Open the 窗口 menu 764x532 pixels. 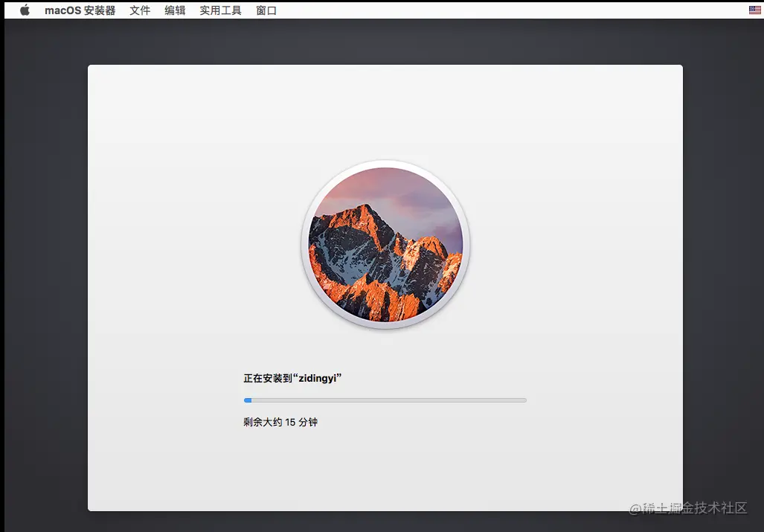pyautogui.click(x=266, y=10)
